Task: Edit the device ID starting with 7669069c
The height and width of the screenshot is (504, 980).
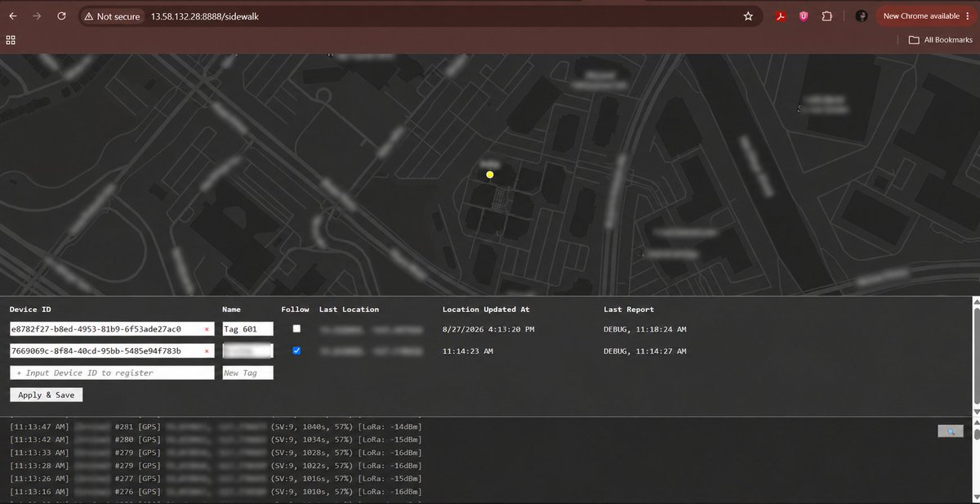Action: point(112,351)
